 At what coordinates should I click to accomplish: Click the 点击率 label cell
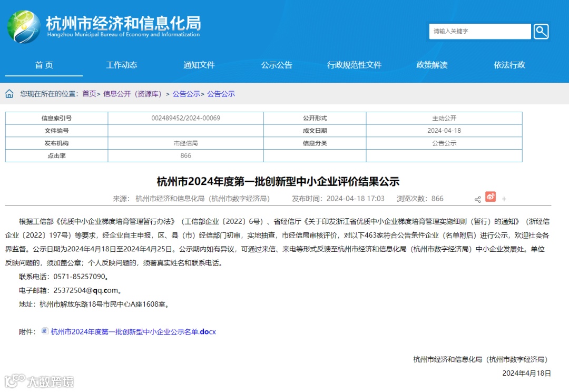click(x=56, y=156)
